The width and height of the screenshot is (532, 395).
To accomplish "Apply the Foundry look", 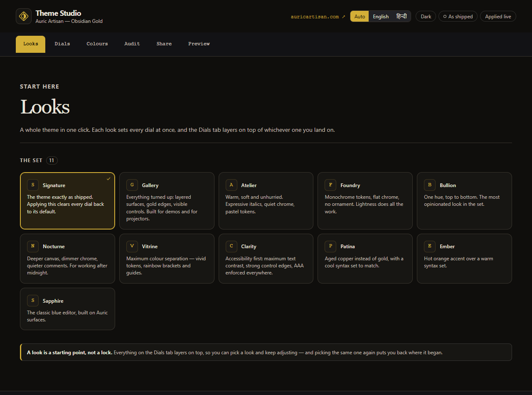I will point(365,201).
